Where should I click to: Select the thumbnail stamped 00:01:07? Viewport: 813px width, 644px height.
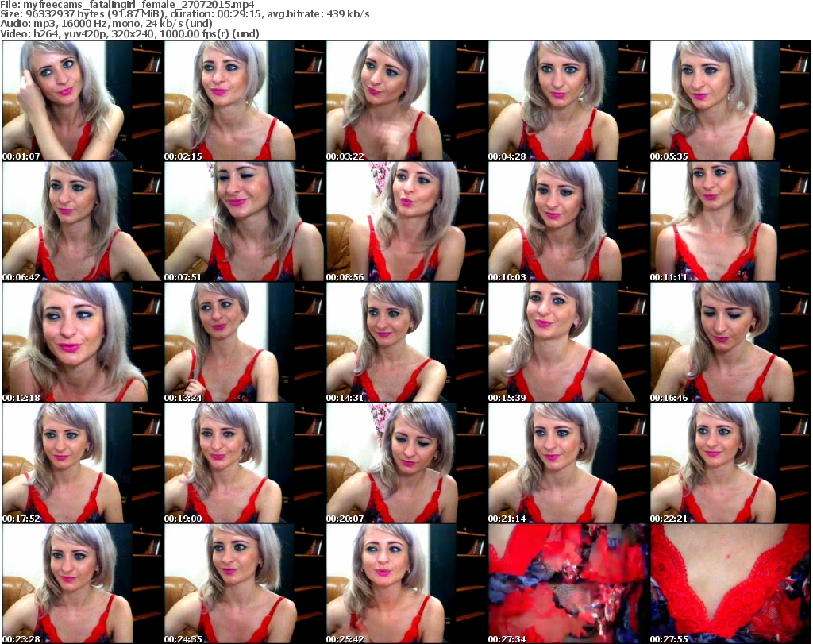[x=83, y=101]
